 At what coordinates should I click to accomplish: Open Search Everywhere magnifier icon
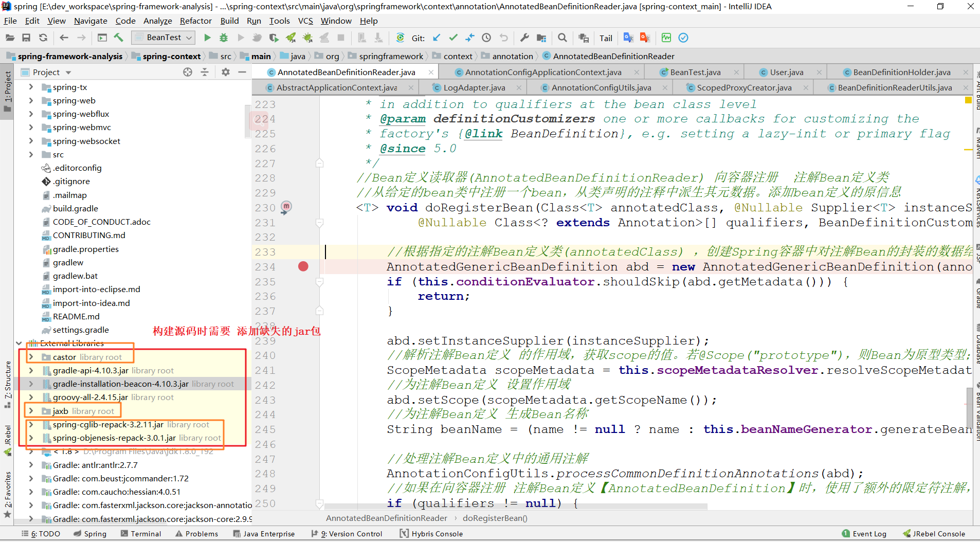(x=562, y=38)
